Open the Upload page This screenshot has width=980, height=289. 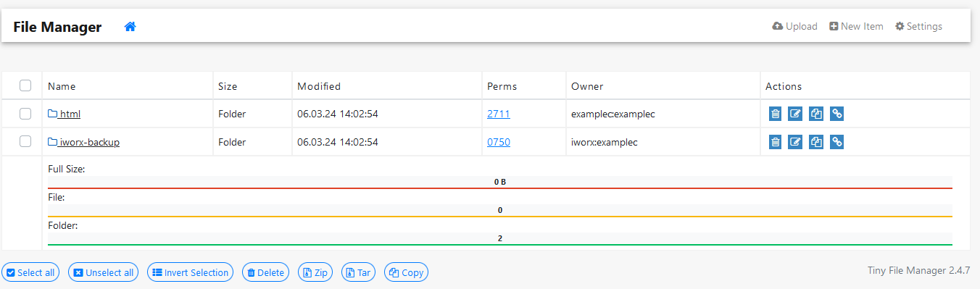[795, 26]
